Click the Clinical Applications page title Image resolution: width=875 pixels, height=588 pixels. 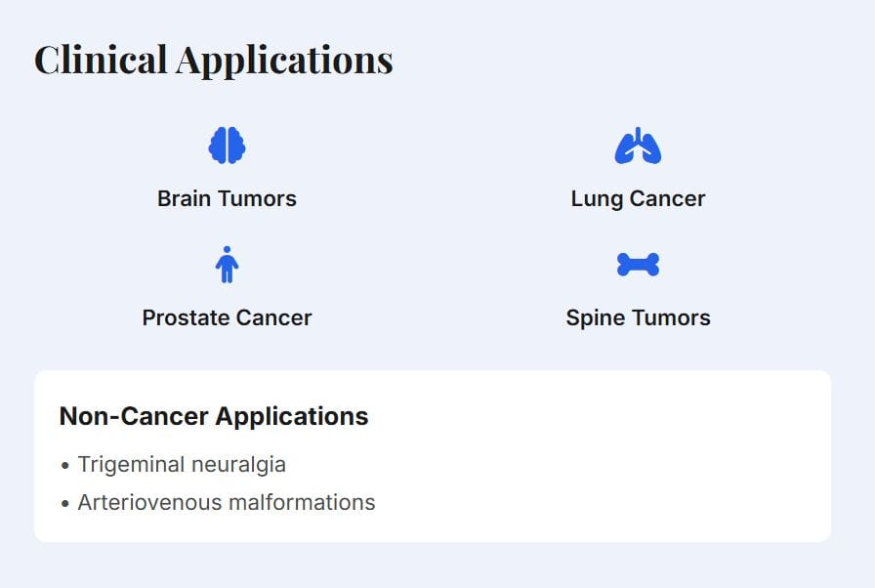point(214,60)
